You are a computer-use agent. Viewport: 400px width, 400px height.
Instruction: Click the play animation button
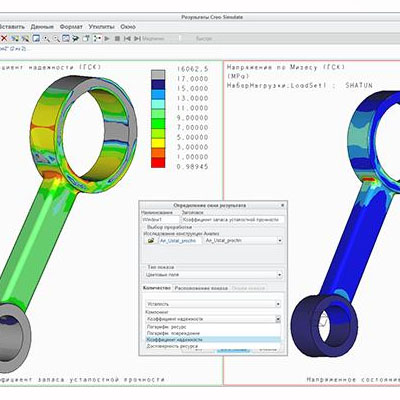pyautogui.click(x=107, y=39)
